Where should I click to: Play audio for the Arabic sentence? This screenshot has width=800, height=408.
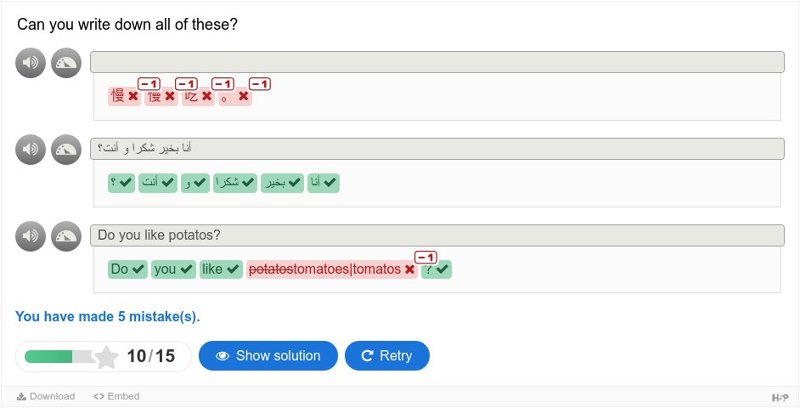(x=31, y=149)
